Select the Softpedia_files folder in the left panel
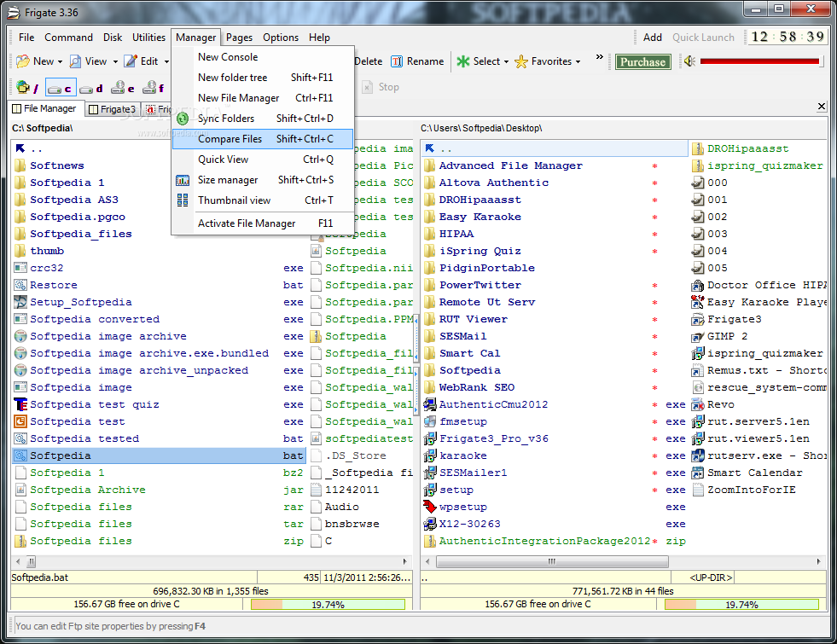This screenshot has width=837, height=644. 80,234
